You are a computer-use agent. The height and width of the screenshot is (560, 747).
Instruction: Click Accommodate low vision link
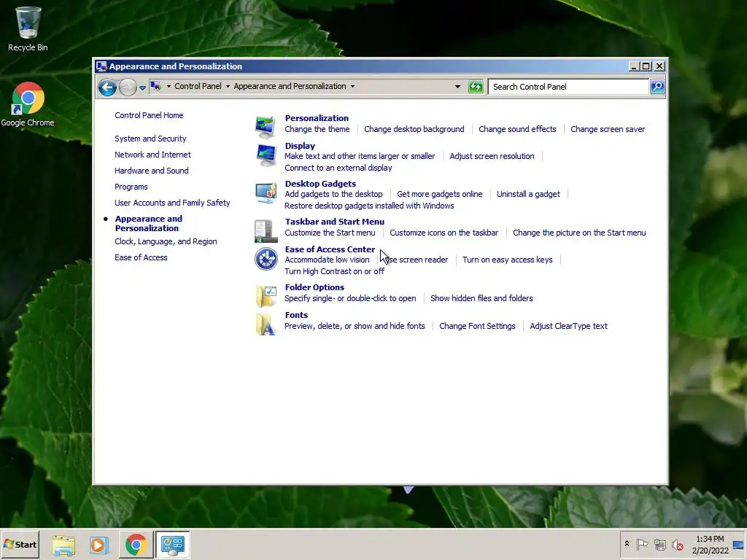coord(327,260)
